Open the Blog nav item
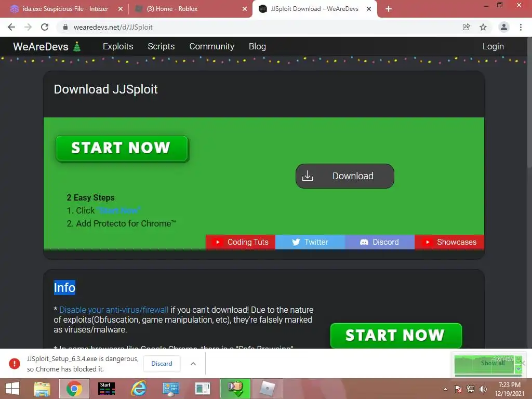This screenshot has height=399, width=532. click(x=257, y=46)
